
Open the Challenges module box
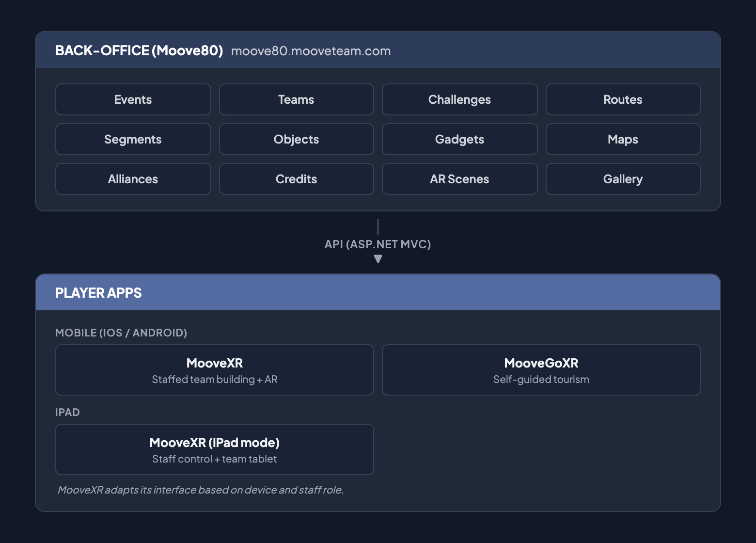(460, 99)
